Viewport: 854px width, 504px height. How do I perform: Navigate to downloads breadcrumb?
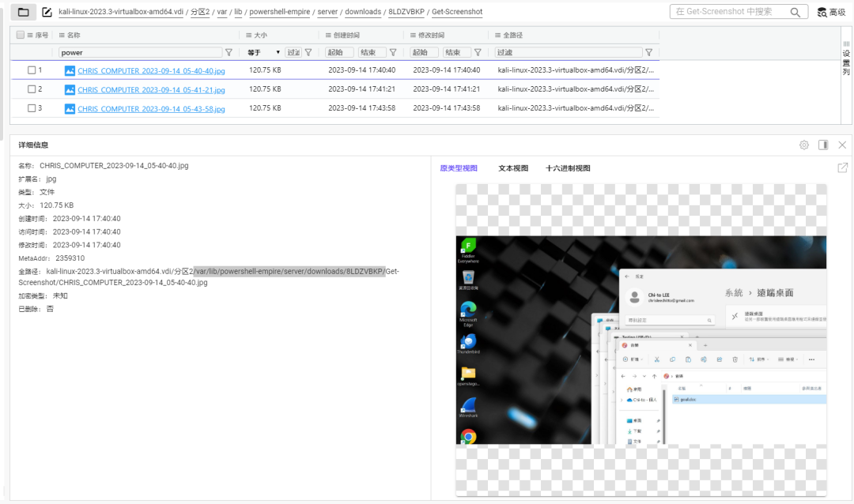click(363, 11)
